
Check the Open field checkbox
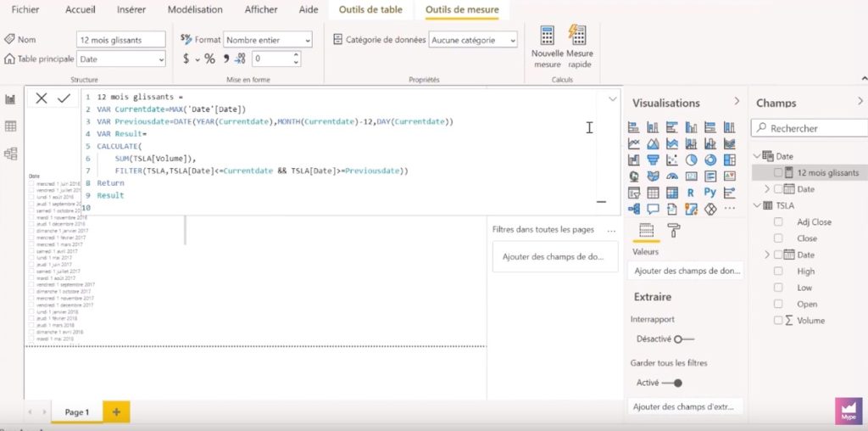click(778, 304)
